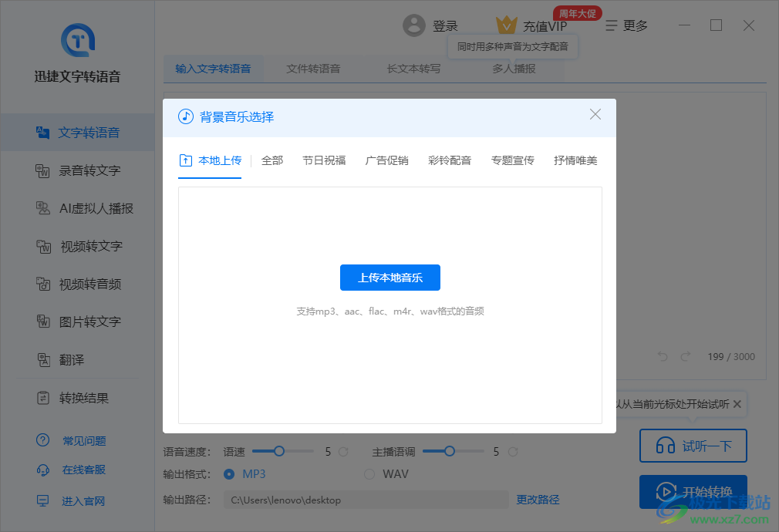This screenshot has width=779, height=532.
Task: Click 试听一下 to preview audio
Action: [x=693, y=445]
